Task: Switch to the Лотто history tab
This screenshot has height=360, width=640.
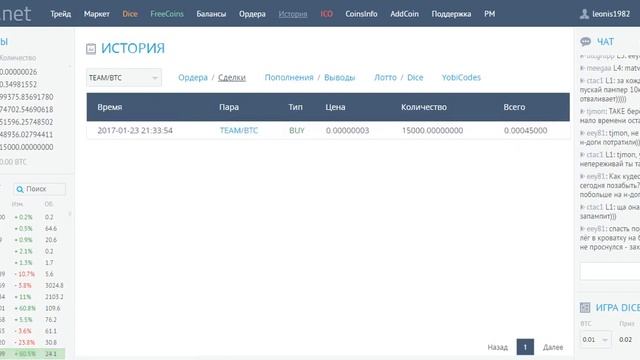Action: pyautogui.click(x=385, y=78)
